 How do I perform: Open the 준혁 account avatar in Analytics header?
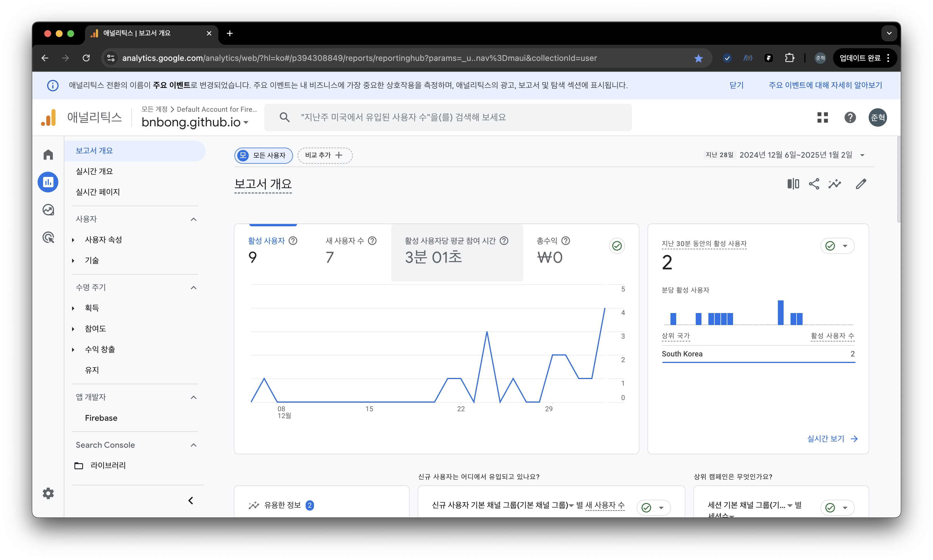coord(878,117)
